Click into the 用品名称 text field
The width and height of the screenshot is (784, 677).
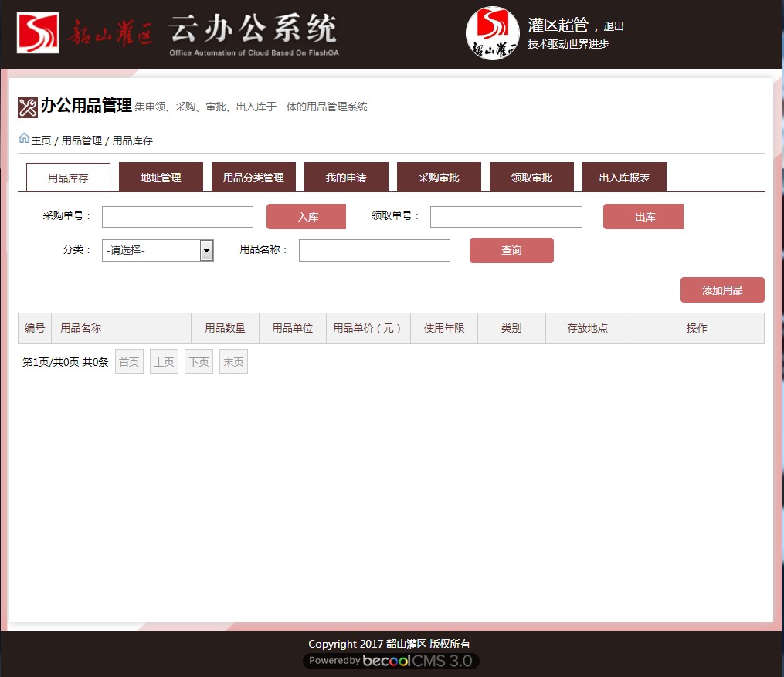(374, 250)
